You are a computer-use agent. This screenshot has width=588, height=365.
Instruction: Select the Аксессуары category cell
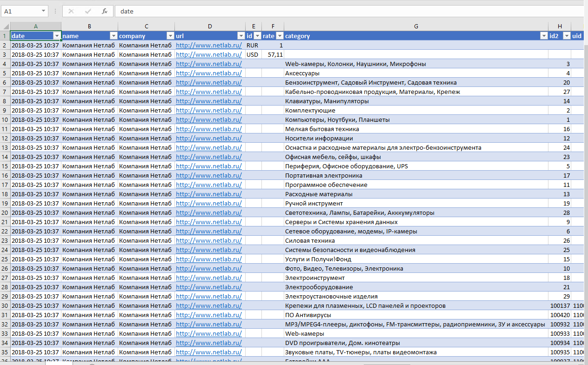click(x=416, y=73)
